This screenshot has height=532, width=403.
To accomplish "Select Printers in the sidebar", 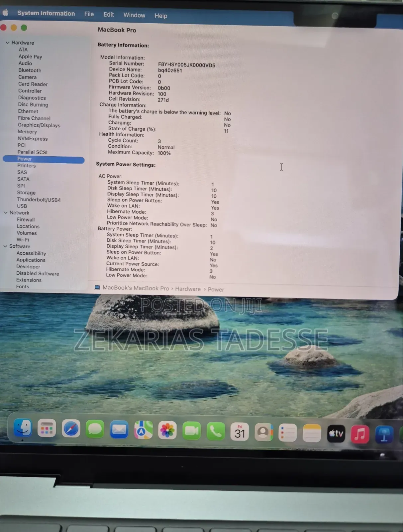I will pos(26,166).
